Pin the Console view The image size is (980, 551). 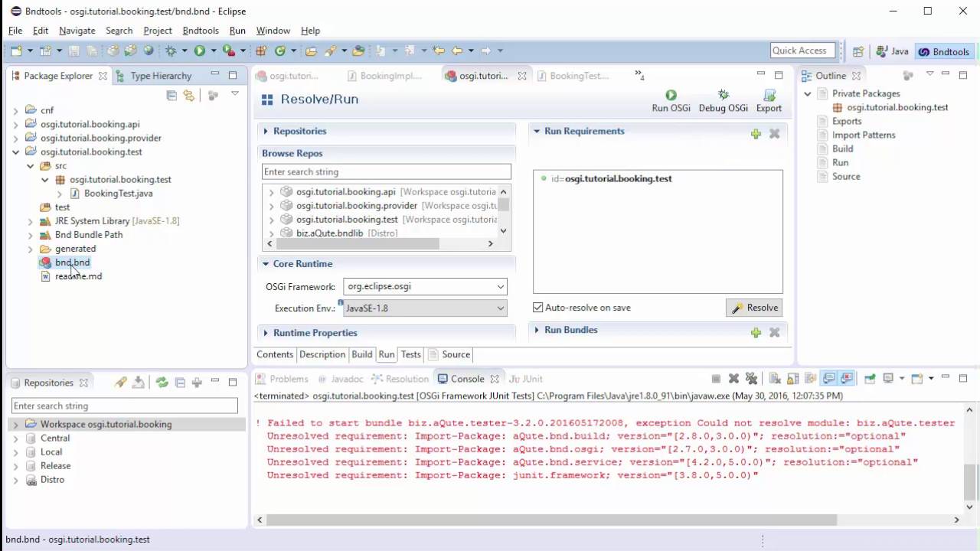point(870,379)
